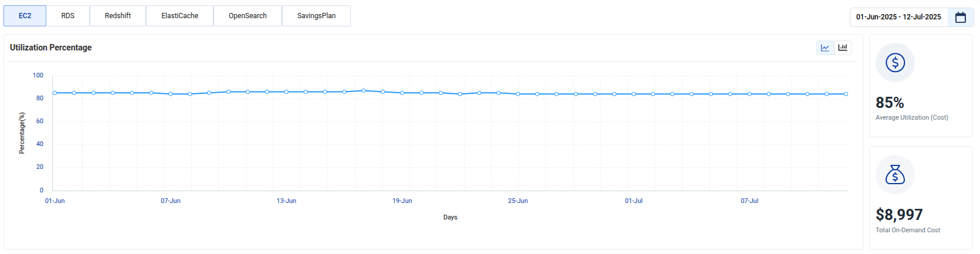Click the highest peak data point

tap(364, 91)
